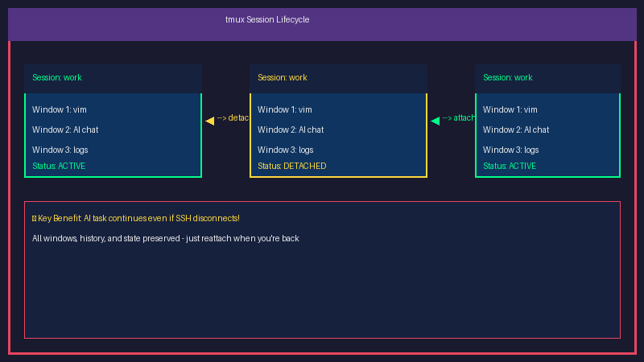Click 'All windows, history, and state preserved' line
This screenshot has width=644, height=362.
pyautogui.click(x=166, y=238)
